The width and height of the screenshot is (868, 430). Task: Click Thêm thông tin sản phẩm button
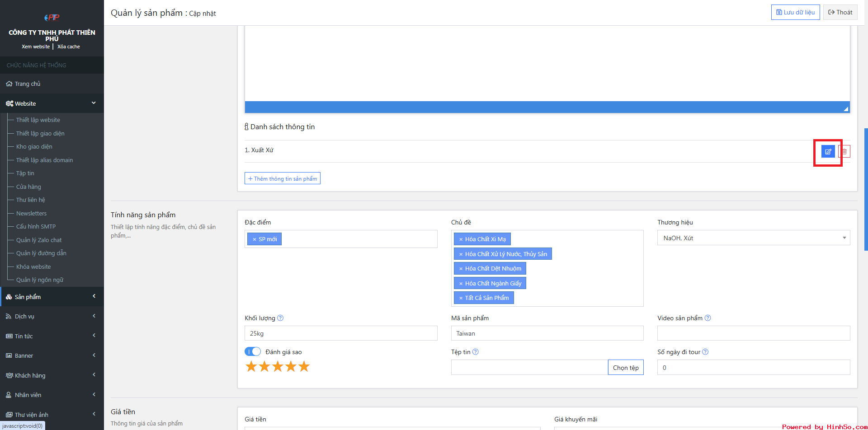click(283, 178)
